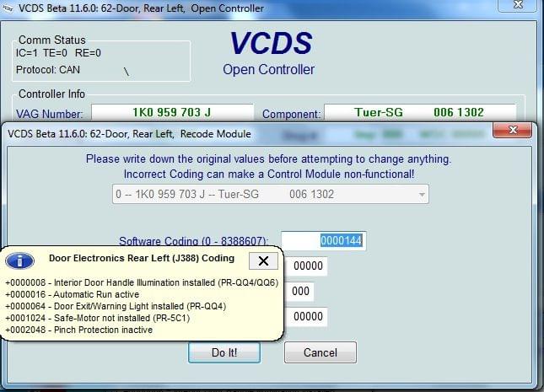Click the 'Door Electronics Rear Left (J388) Coding' heading
The image size is (544, 392).
coord(142,258)
